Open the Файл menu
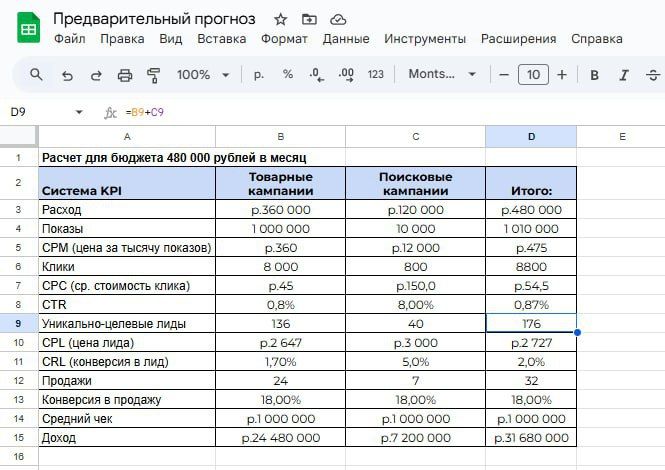Screen dimensions: 665x470 coord(70,39)
